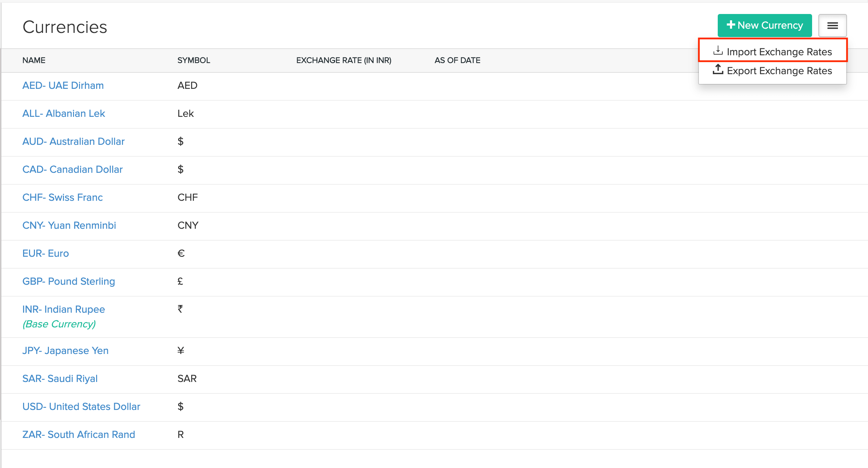This screenshot has width=868, height=468.
Task: Open CHF- Swiss Franc currency
Action: (x=63, y=197)
